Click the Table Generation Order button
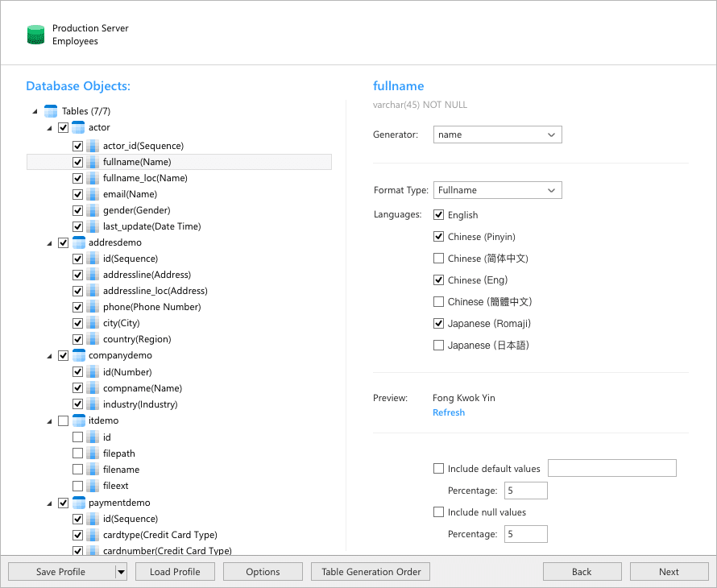 [371, 572]
